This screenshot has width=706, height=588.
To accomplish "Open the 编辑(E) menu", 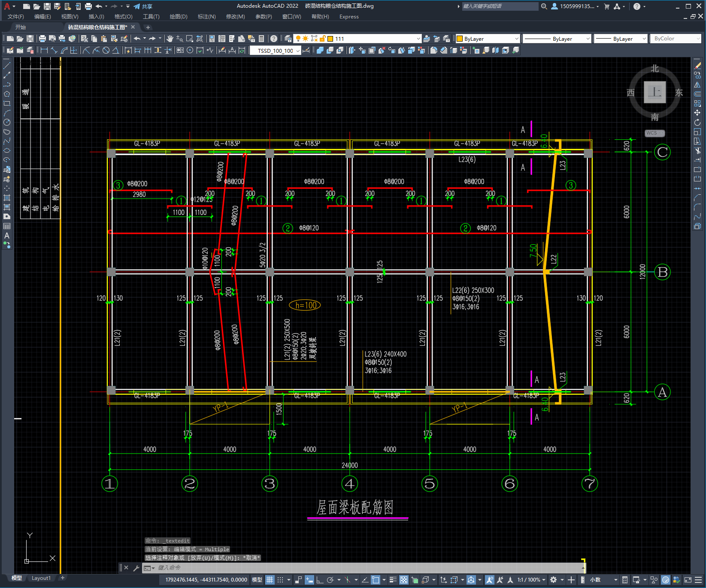I will tap(42, 17).
